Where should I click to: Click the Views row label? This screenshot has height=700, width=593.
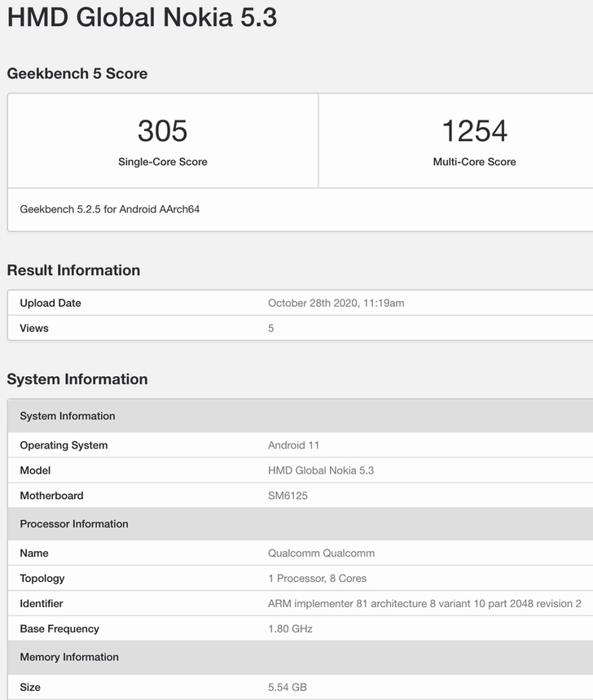pyautogui.click(x=34, y=328)
